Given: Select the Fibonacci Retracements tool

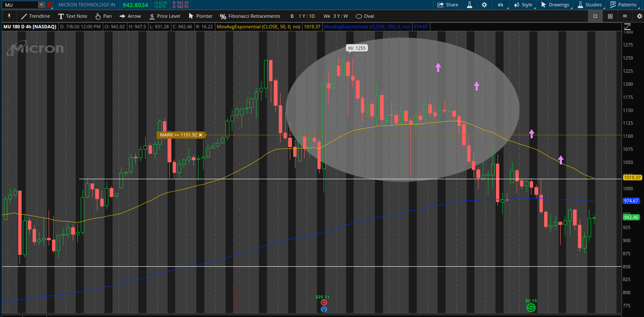Looking at the screenshot, I should click(x=250, y=16).
